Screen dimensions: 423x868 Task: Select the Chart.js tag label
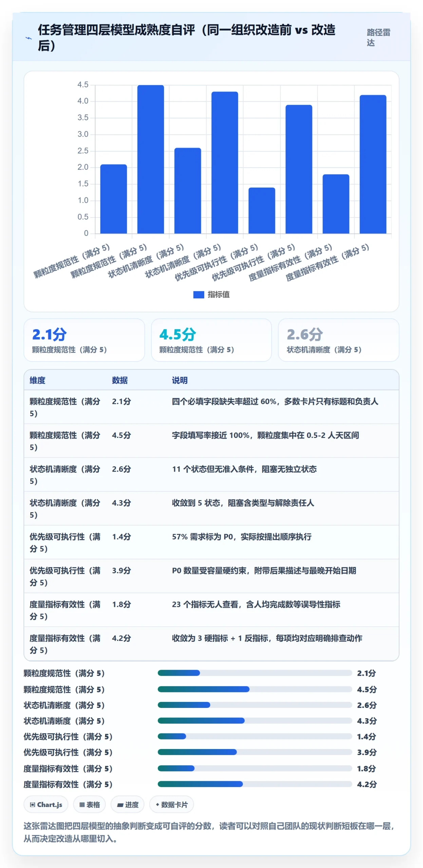[x=50, y=805]
